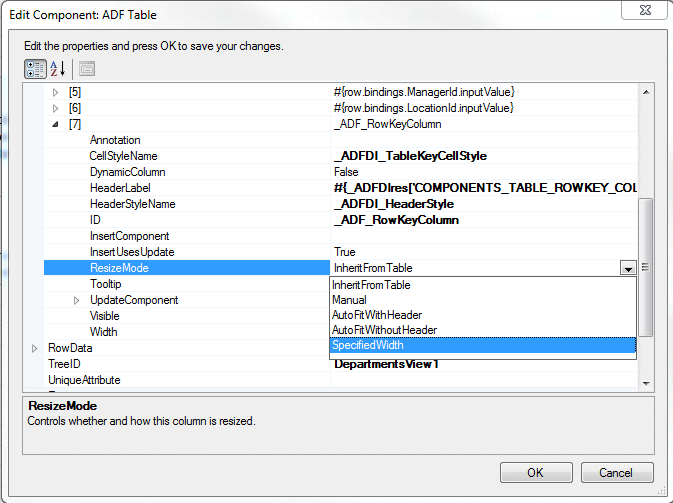The image size is (673, 503).
Task: Collapse the [7] column node
Action: [x=55, y=124]
